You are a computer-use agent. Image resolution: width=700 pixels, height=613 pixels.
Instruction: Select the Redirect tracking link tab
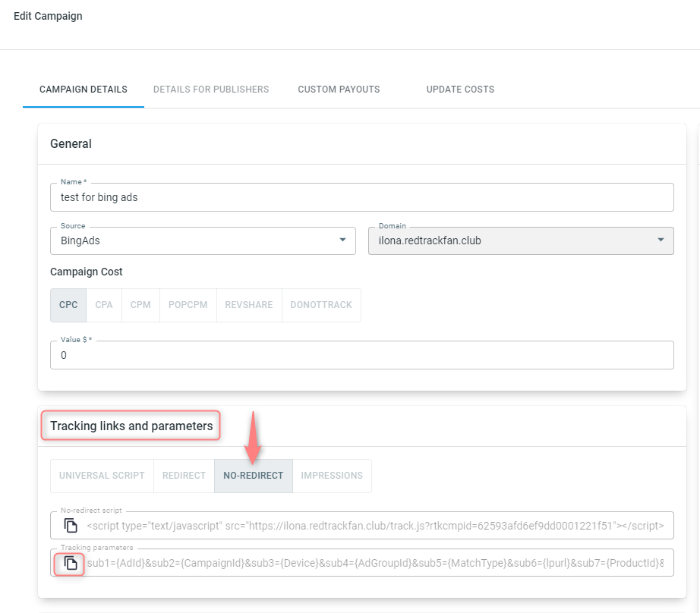[184, 476]
